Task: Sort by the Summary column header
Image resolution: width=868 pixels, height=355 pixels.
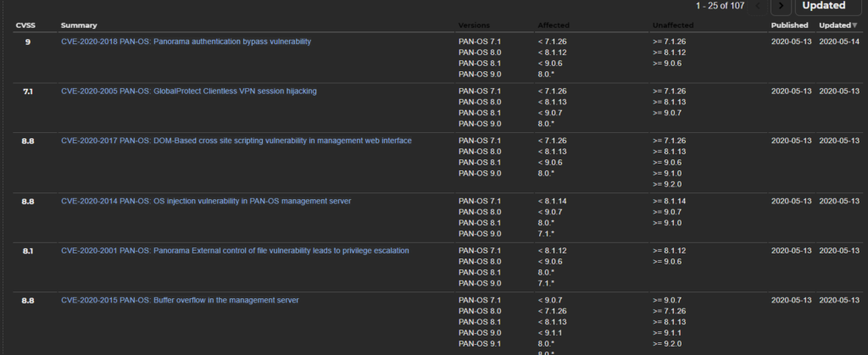Action: point(79,25)
